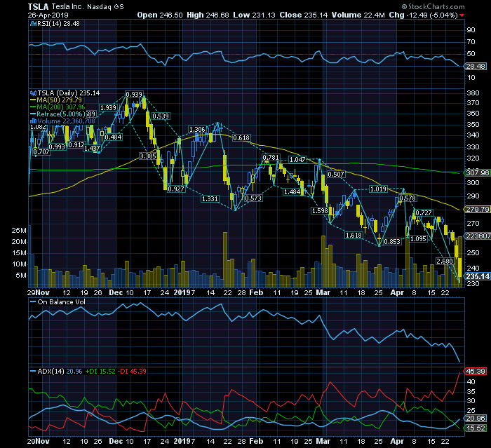Click the Volume 22,360,708 legend entry
Image resolution: width=491 pixels, height=448 pixels.
(66, 121)
